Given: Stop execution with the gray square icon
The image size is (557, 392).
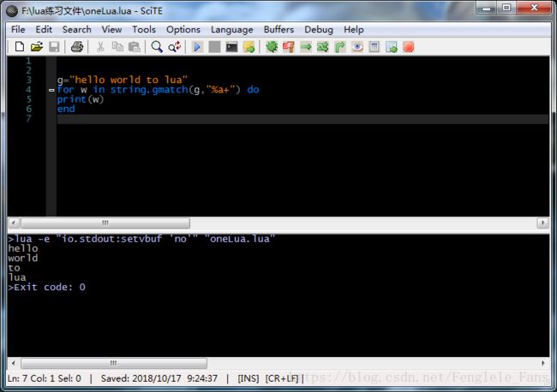Looking at the screenshot, I should 214,47.
